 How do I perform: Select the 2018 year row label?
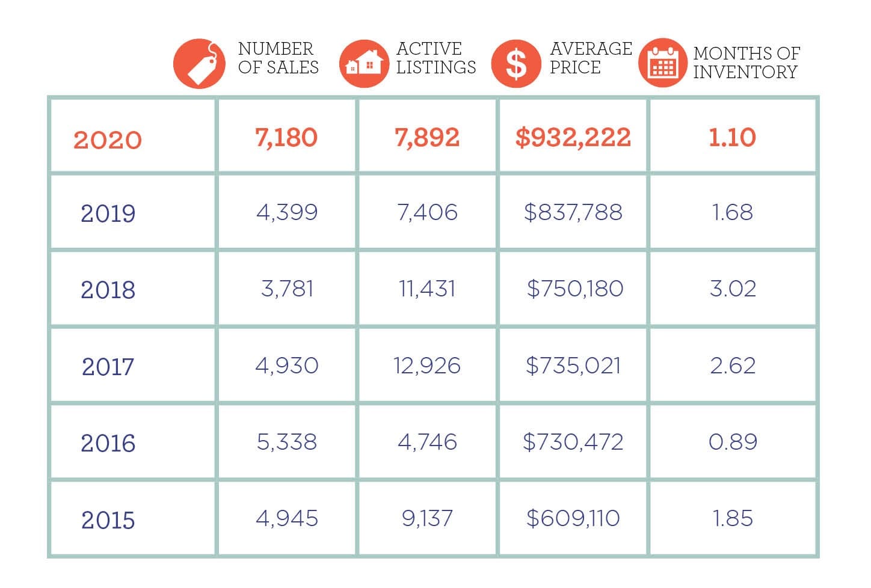coord(108,290)
